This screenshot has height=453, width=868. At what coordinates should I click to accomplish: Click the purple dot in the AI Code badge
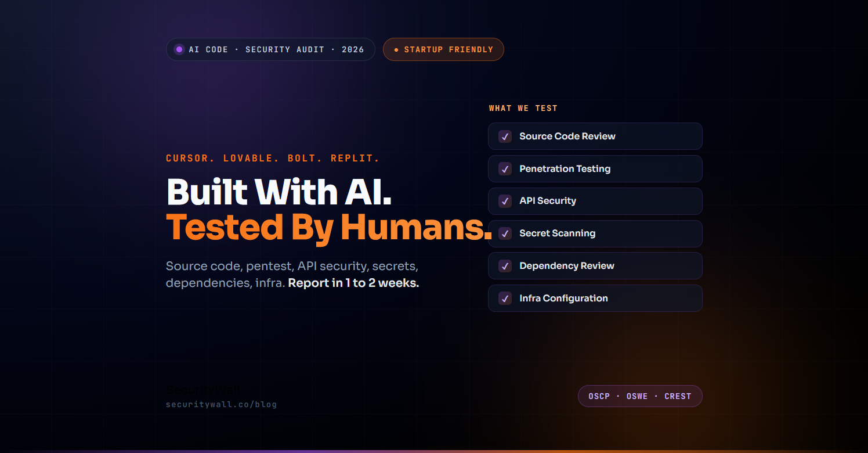tap(179, 49)
